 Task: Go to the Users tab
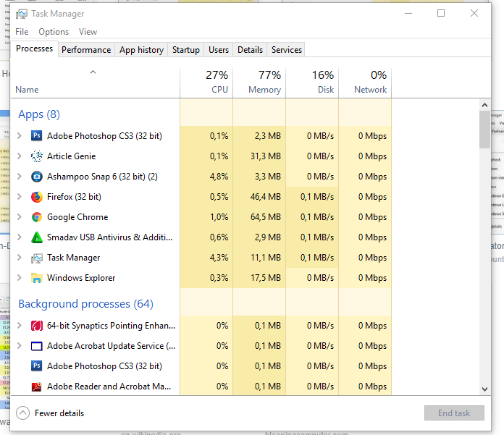click(x=219, y=50)
